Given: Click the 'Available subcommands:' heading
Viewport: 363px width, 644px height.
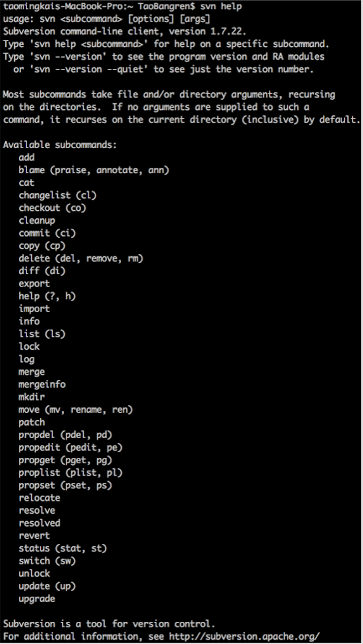Looking at the screenshot, I should click(x=60, y=145).
